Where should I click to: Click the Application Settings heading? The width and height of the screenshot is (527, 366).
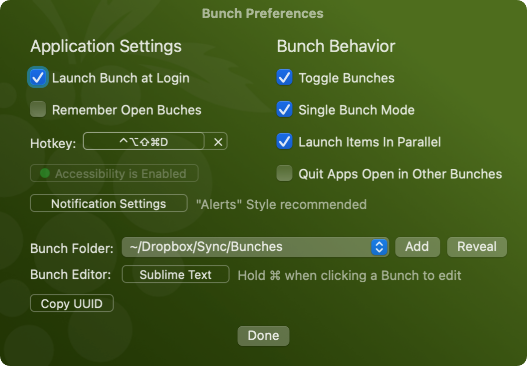106,46
